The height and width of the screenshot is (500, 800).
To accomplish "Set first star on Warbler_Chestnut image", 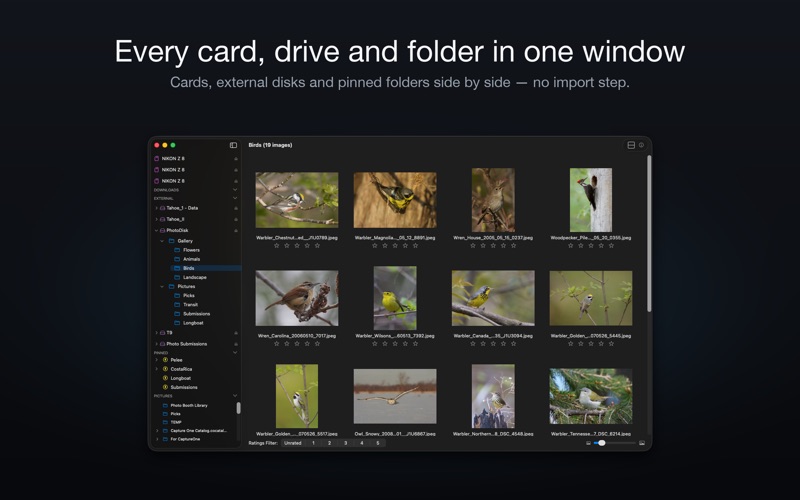I will pyautogui.click(x=277, y=245).
